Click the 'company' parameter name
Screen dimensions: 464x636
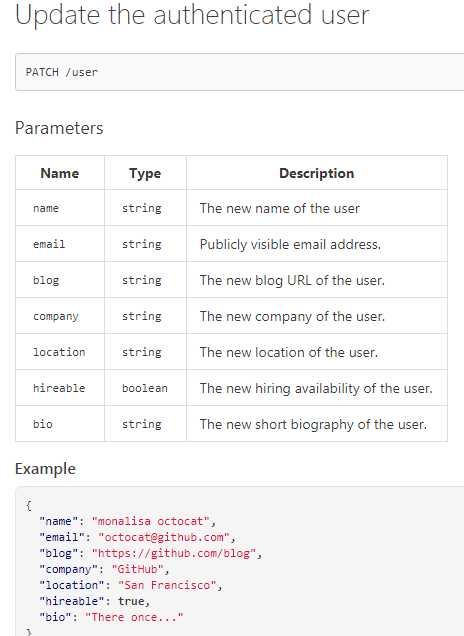(56, 316)
